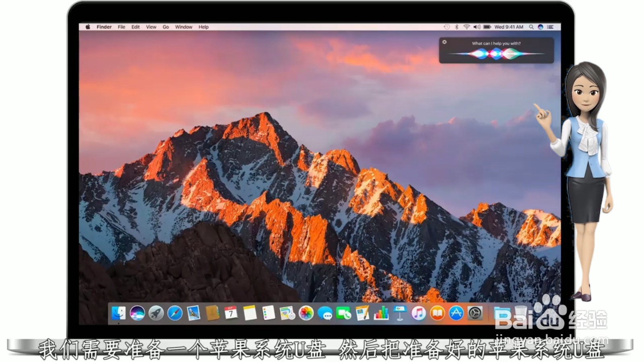Open the View menu
This screenshot has width=644, height=362.
[151, 27]
